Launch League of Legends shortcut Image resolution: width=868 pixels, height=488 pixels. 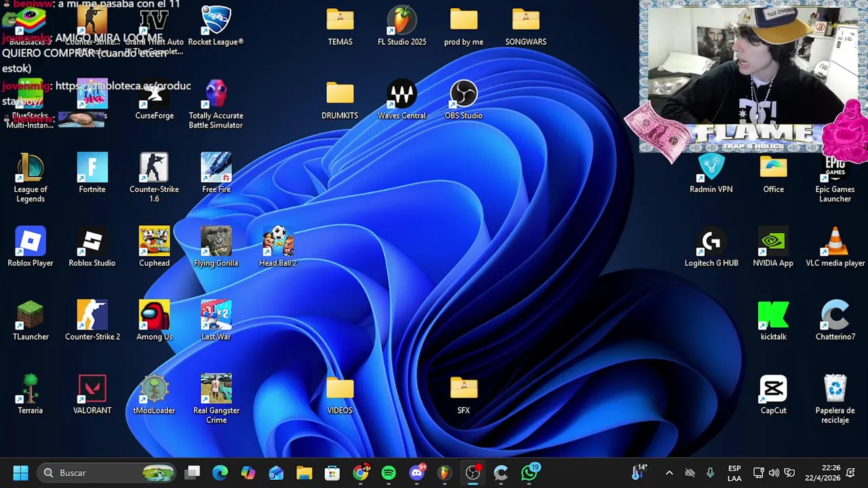click(x=31, y=178)
